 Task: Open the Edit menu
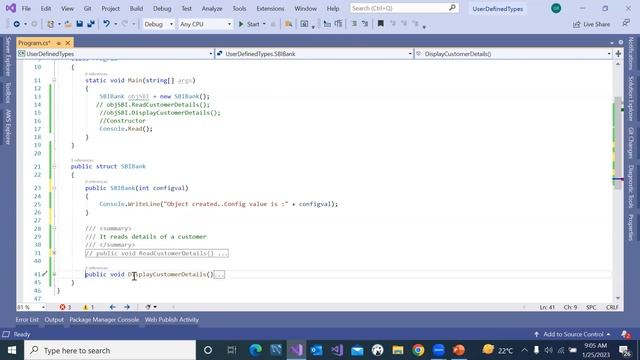point(46,8)
